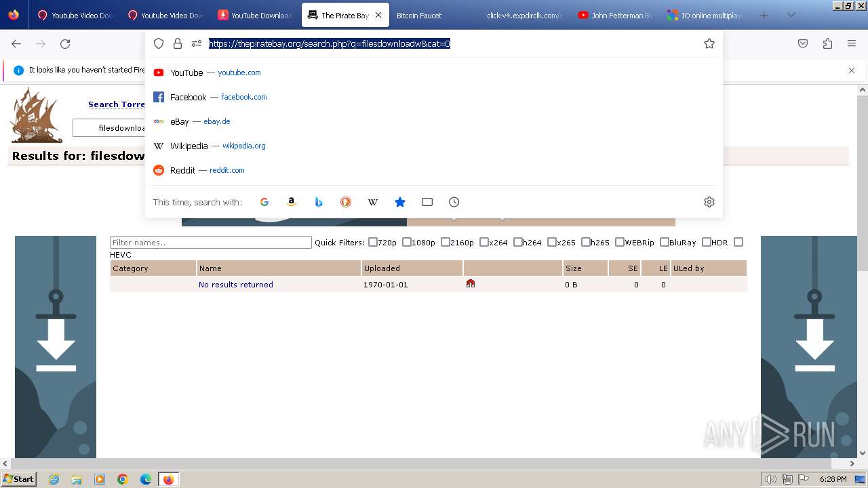Open File Explorer from the taskbar
This screenshot has width=868, height=488.
tap(77, 479)
